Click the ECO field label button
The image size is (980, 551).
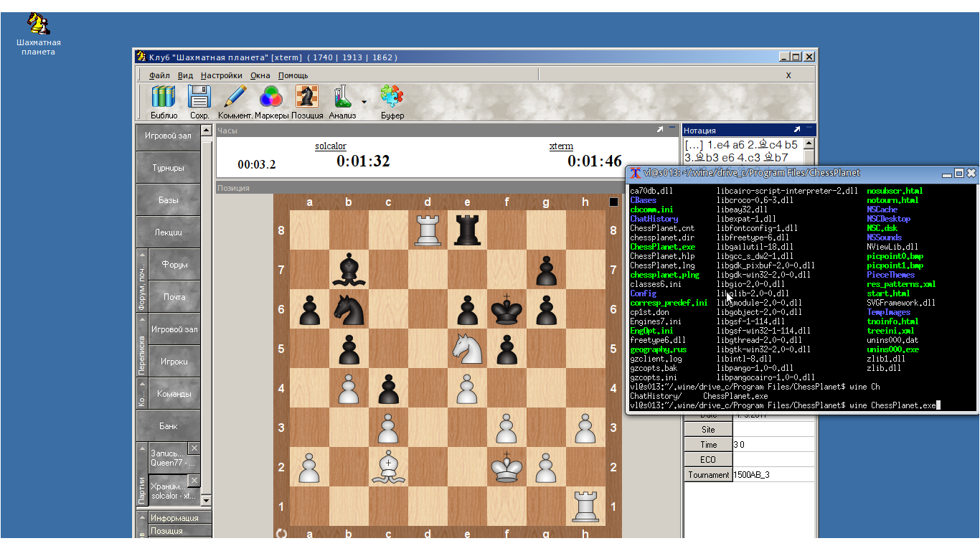point(708,460)
